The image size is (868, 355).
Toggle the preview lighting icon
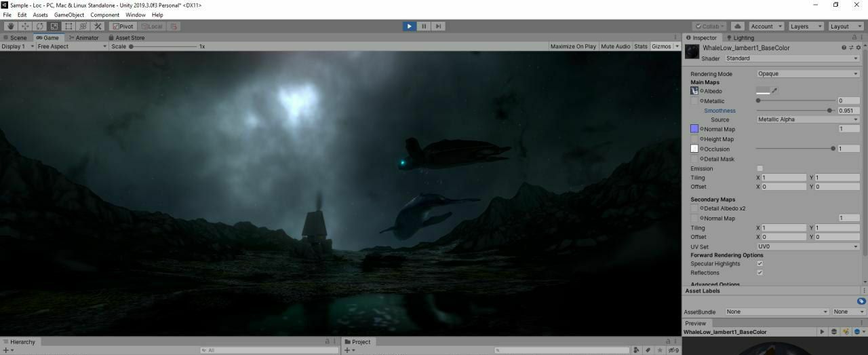[x=846, y=332]
